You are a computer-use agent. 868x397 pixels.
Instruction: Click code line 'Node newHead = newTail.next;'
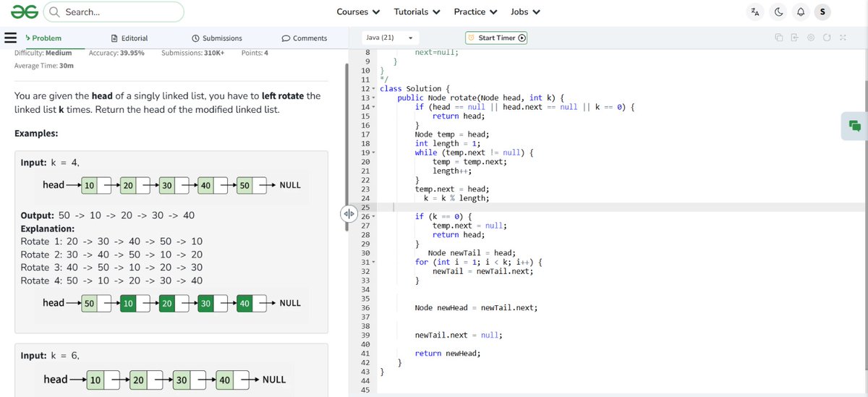coord(476,307)
